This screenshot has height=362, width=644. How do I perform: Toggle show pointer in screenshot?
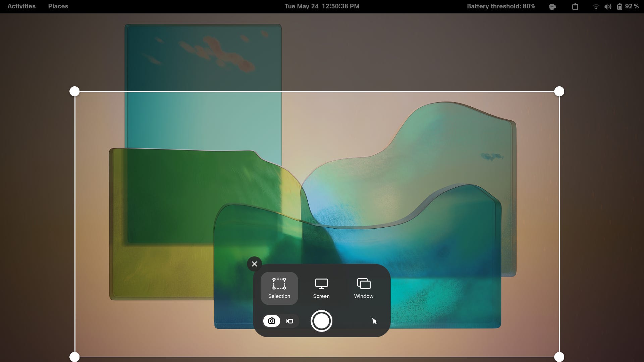374,321
